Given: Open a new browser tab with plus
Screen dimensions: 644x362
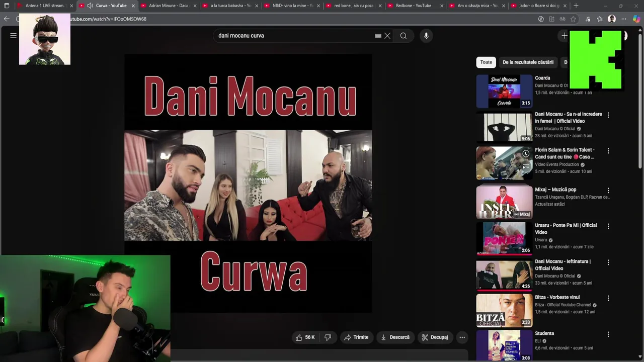Looking at the screenshot, I should point(576,6).
